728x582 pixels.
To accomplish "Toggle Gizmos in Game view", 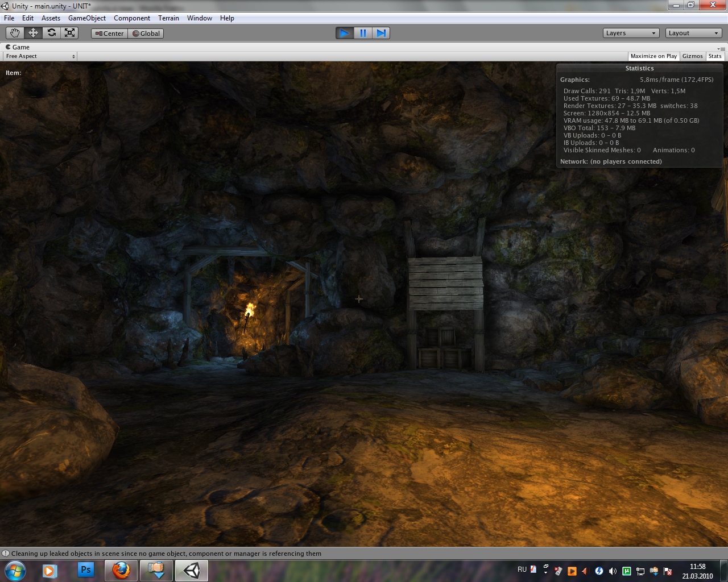I will click(x=692, y=56).
